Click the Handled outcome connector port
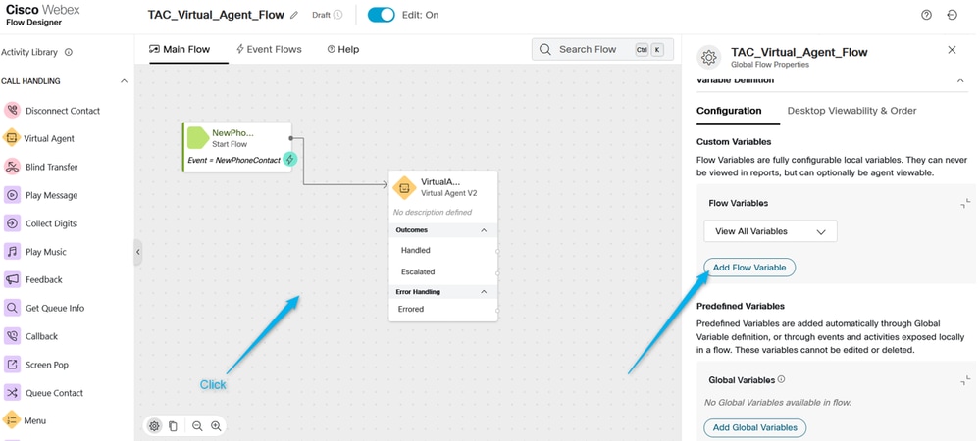The width and height of the screenshot is (980, 441). point(497,251)
